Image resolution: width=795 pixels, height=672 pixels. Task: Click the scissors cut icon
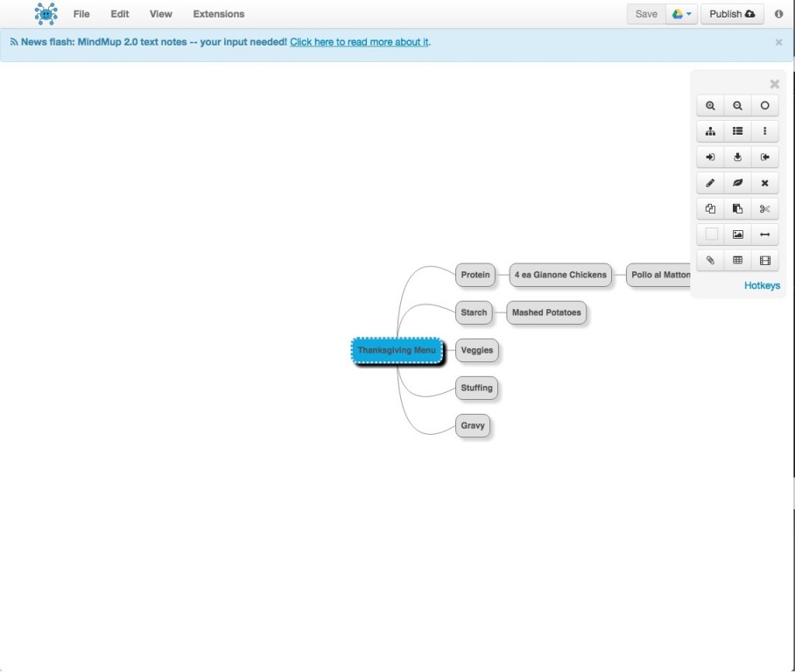point(764,209)
